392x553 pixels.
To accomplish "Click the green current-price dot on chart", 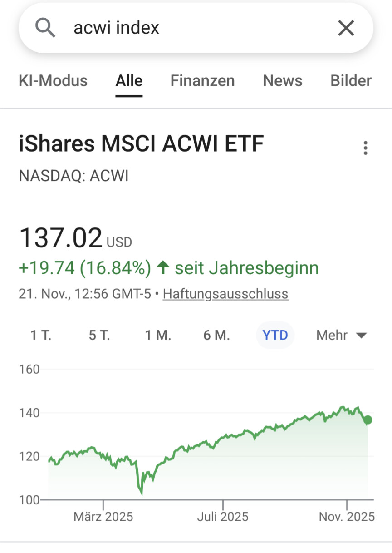I will click(367, 420).
